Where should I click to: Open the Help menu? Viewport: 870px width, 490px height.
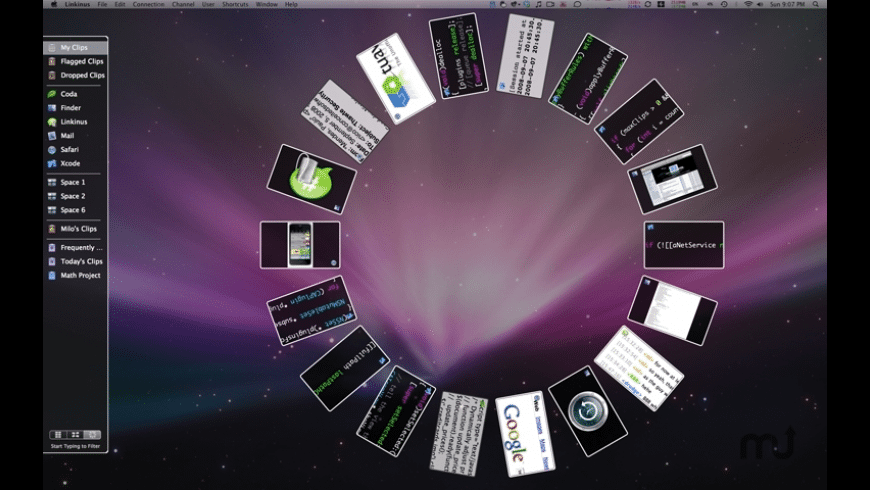coord(291,4)
